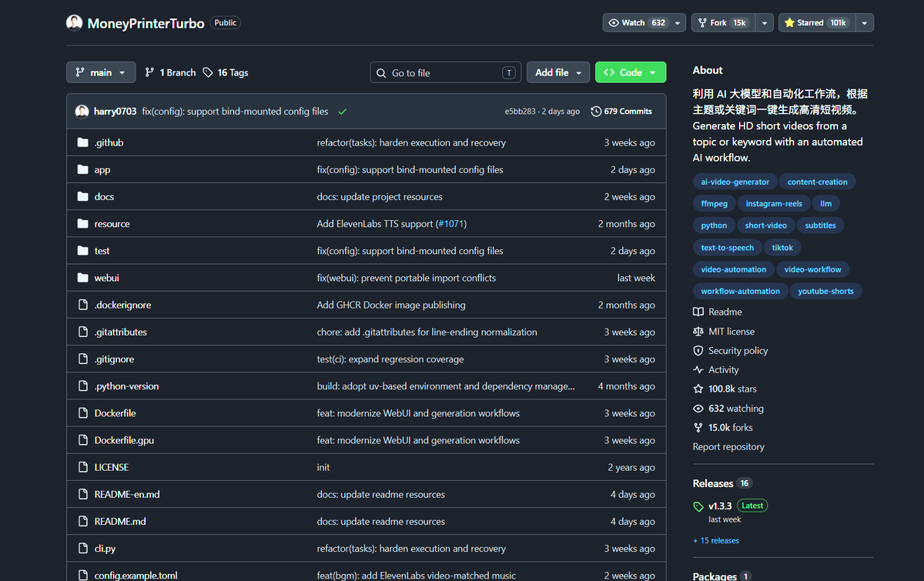The width and height of the screenshot is (924, 581).
Task: Select the python topic tag
Action: [x=714, y=225]
